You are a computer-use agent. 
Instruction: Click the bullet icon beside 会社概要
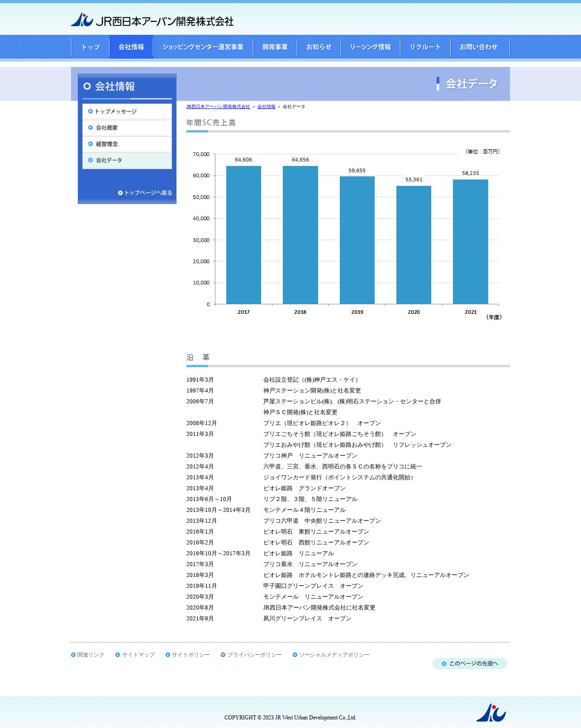[x=90, y=128]
